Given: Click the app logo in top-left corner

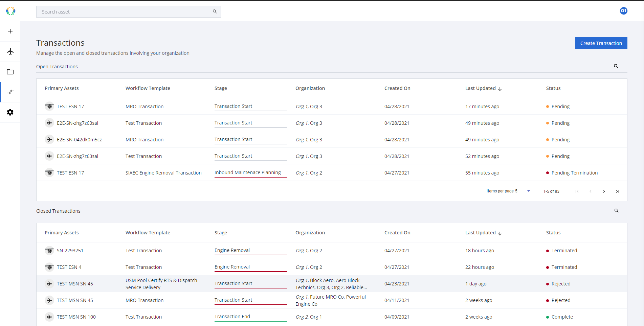Looking at the screenshot, I should 10,11.
